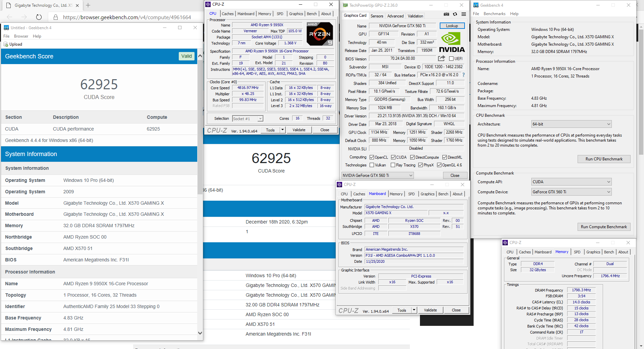Click the browser back arrow
644x349 pixels.
tap(9, 17)
